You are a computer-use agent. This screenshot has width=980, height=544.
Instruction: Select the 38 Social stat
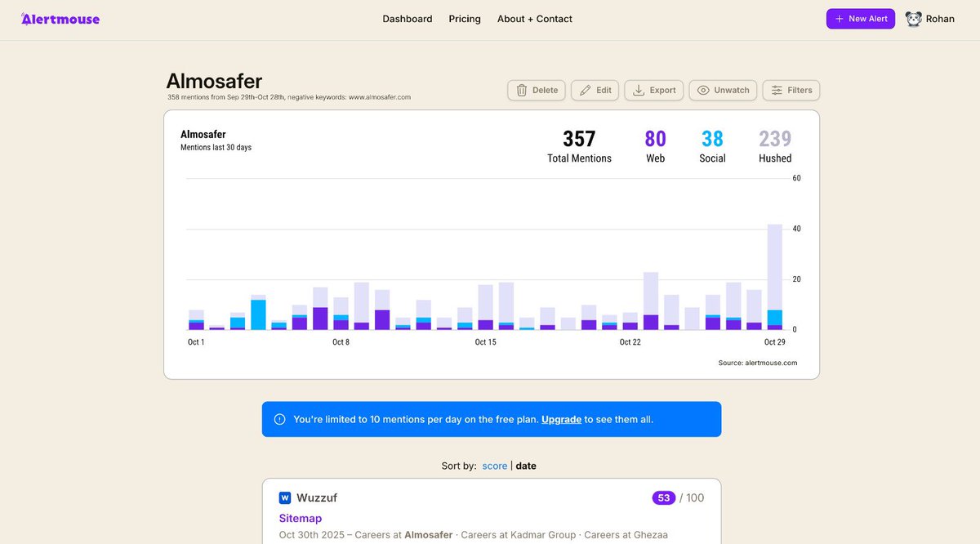(x=712, y=147)
